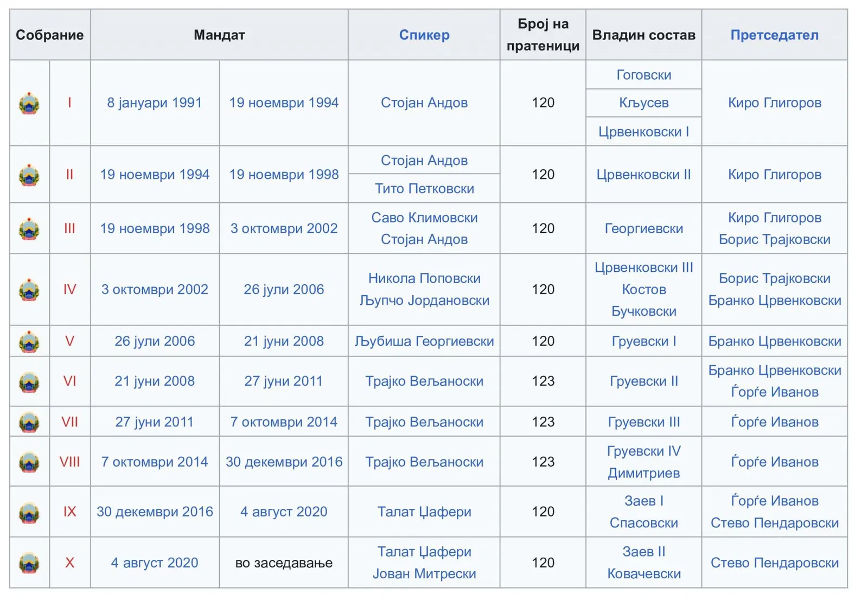Open the emblem icon in row X
Screen dimensions: 868x600
(x=29, y=563)
